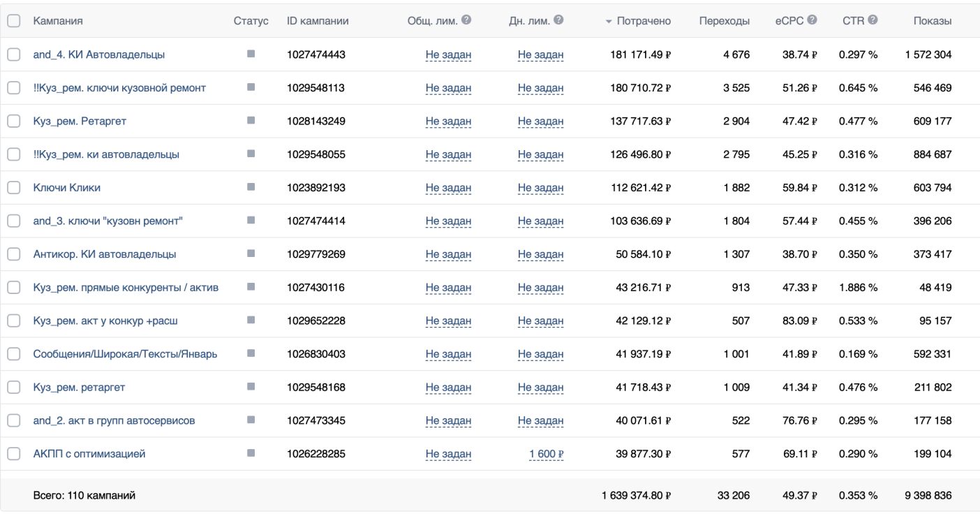Edit Общ. лим. Не задан for and_4 campaign
980x514 pixels.
pos(448,54)
